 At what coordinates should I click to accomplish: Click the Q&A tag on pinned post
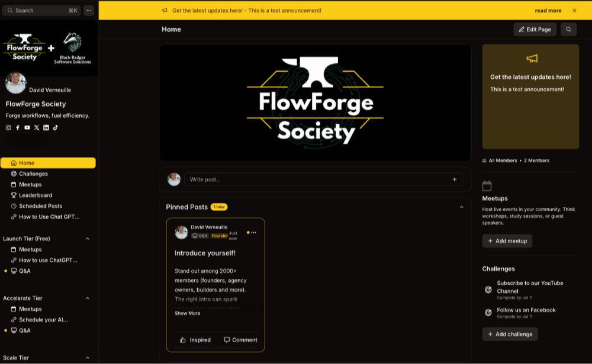[x=200, y=236]
